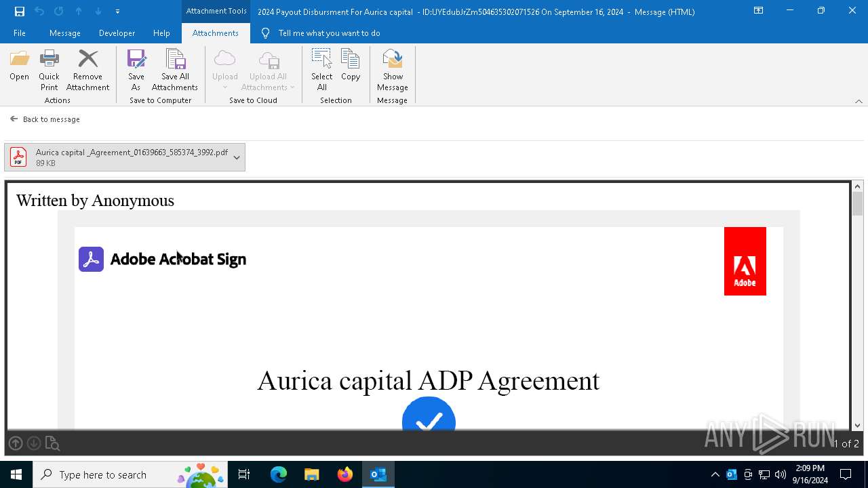This screenshot has height=488, width=868.
Task: Go Back to message
Action: pos(45,119)
